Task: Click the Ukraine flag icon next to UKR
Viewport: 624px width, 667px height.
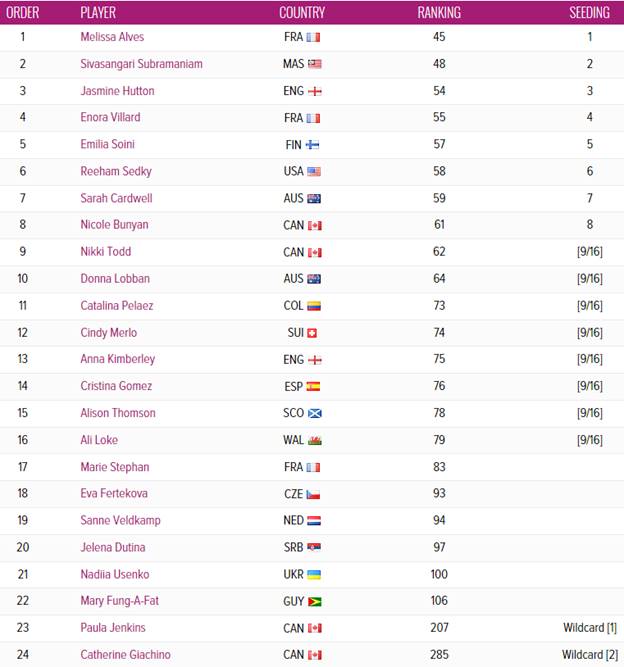Action: point(314,575)
